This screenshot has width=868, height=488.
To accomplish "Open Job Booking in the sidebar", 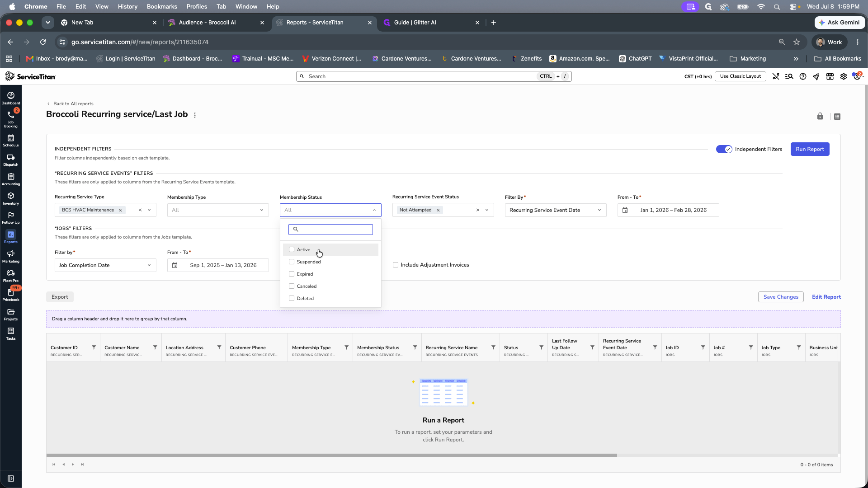I will pos(11,119).
